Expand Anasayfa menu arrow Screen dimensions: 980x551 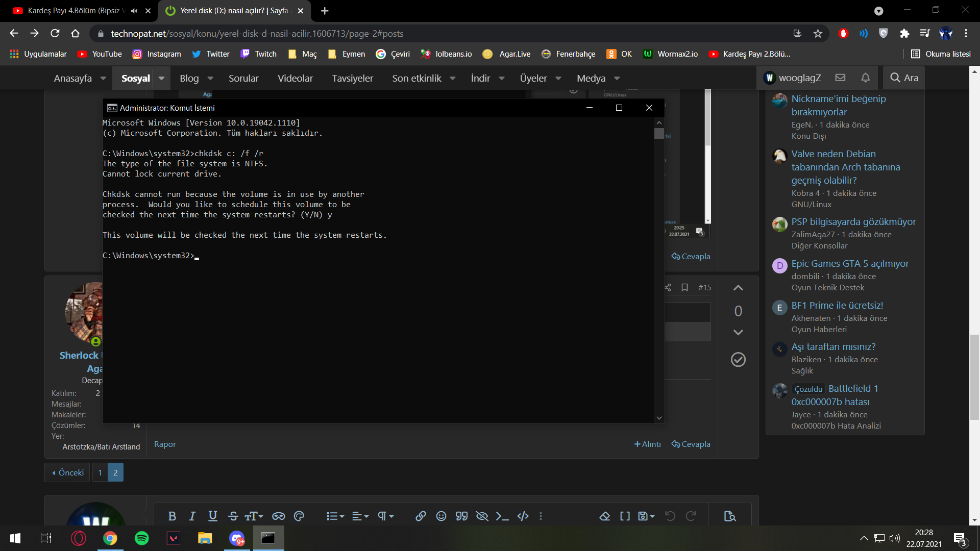tap(103, 79)
